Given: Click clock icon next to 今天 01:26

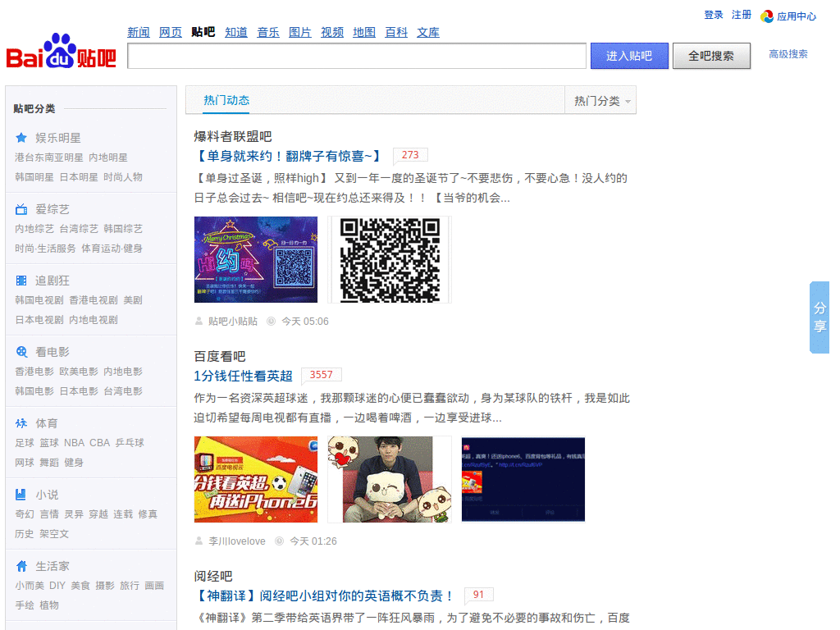Looking at the screenshot, I should coord(279,541).
